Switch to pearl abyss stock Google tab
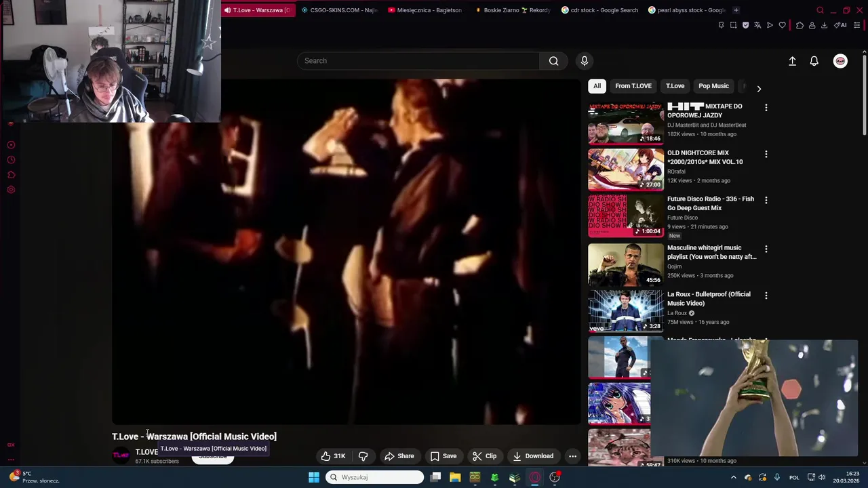 (x=686, y=10)
